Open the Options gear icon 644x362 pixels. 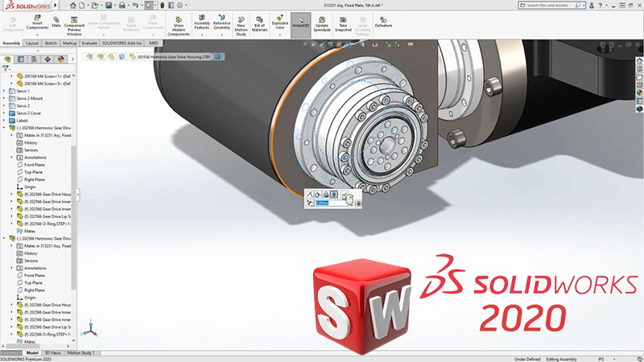point(180,6)
